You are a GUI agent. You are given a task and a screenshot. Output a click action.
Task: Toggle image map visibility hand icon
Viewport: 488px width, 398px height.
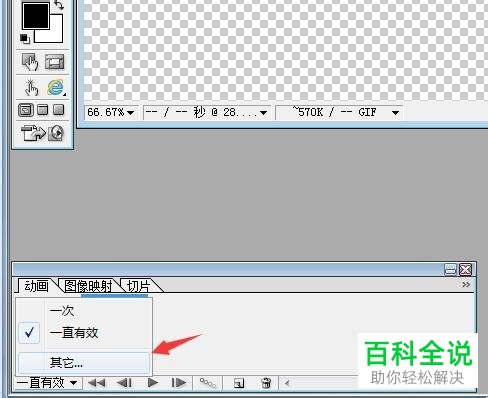pos(30,62)
